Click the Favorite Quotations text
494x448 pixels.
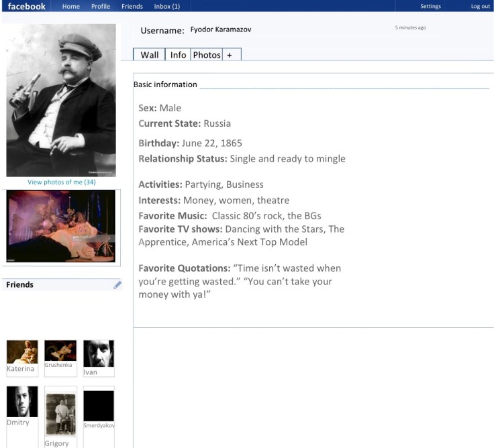(240, 281)
